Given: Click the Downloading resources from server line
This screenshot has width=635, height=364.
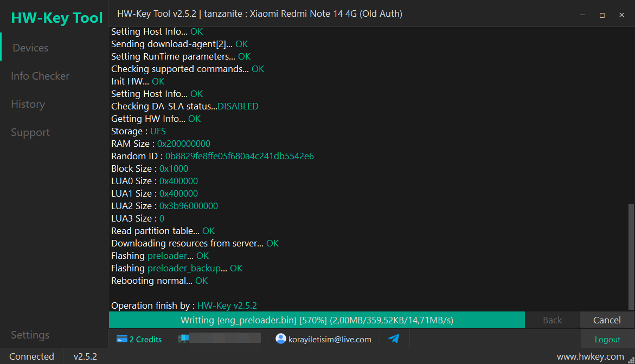Looking at the screenshot, I should 195,243.
